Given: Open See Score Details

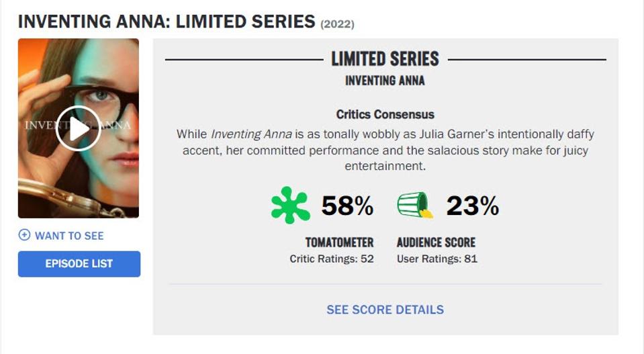Looking at the screenshot, I should [385, 310].
